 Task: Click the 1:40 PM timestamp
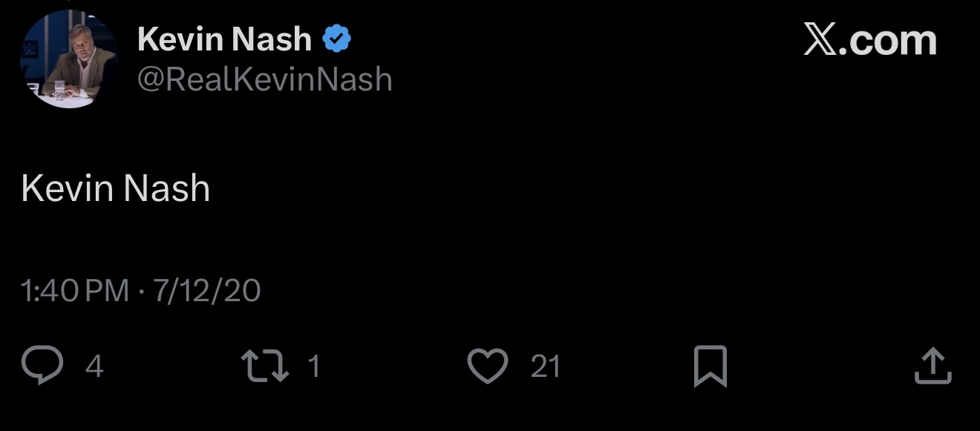point(75,291)
